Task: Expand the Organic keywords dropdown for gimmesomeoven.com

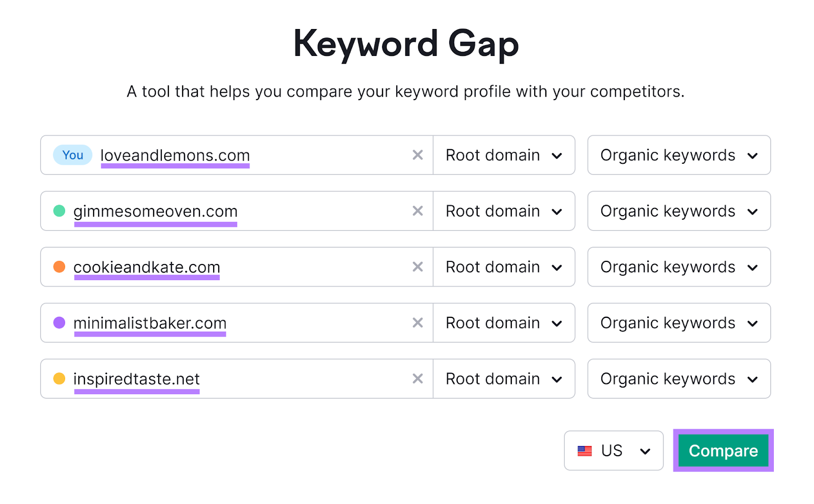Action: [679, 211]
